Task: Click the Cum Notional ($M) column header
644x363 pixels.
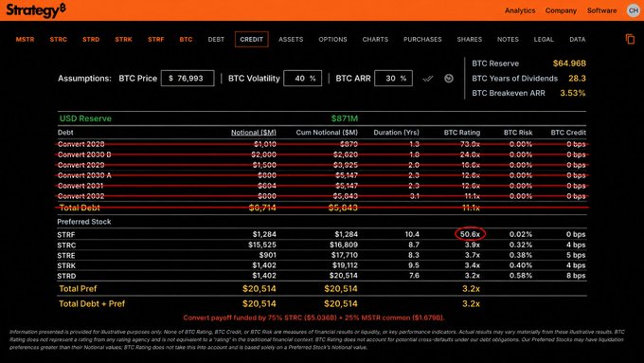Action: tap(327, 133)
